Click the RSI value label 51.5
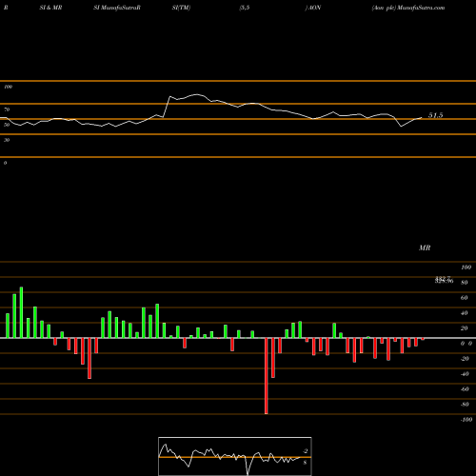Image resolution: width=476 pixels, height=476 pixels. [435, 115]
